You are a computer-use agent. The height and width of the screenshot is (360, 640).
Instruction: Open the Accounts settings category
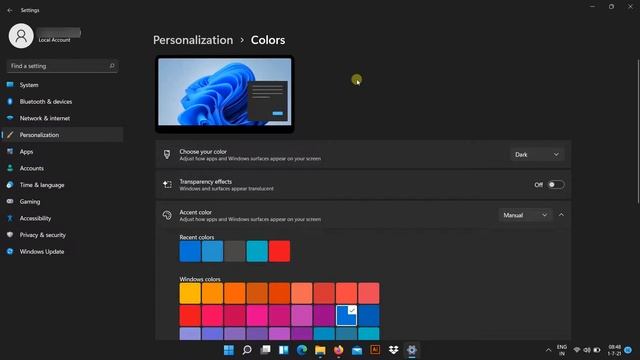[x=62, y=168]
